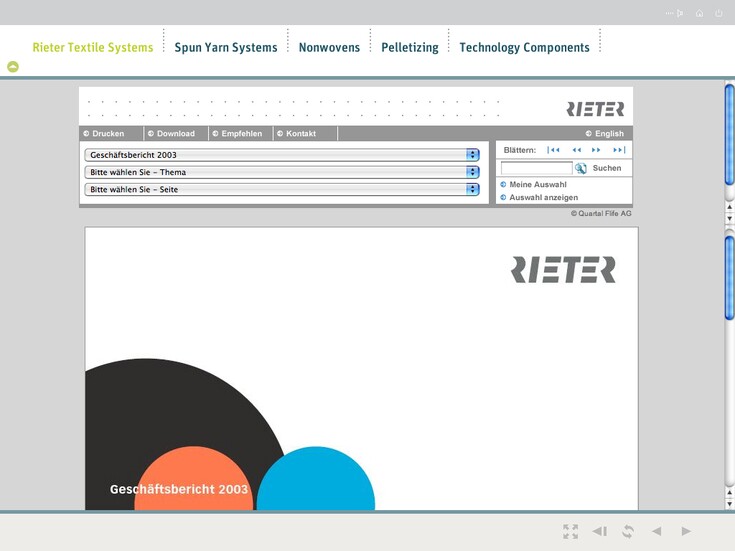Click the large Rieter logo on cover
735x551 pixels.
point(563,270)
